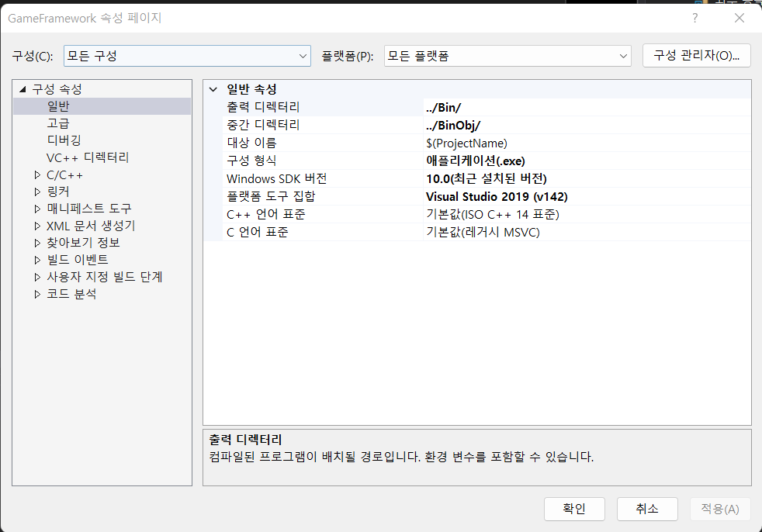Click the 적용(A) button
Viewport: 762px width, 532px height.
point(720,509)
